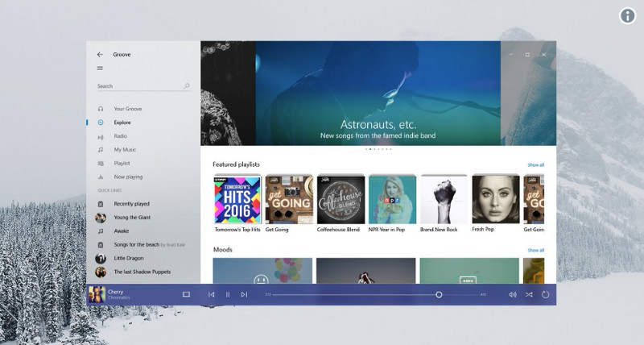644x345 pixels.
Task: Click the Little Dragon avatar
Action: tap(101, 258)
